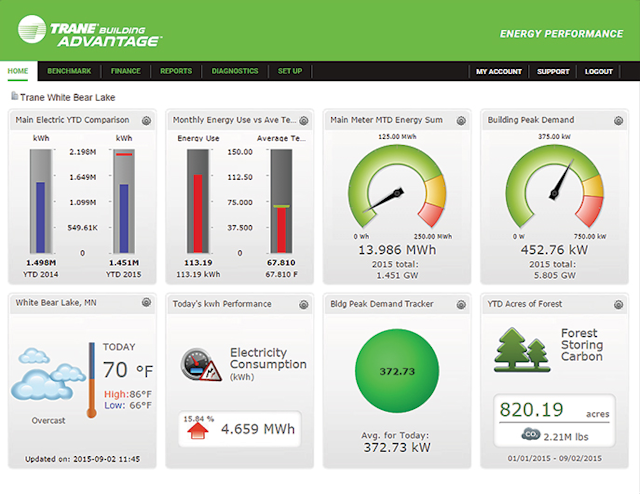
Task: Click the YTD 2015 blue bar
Action: point(124,218)
